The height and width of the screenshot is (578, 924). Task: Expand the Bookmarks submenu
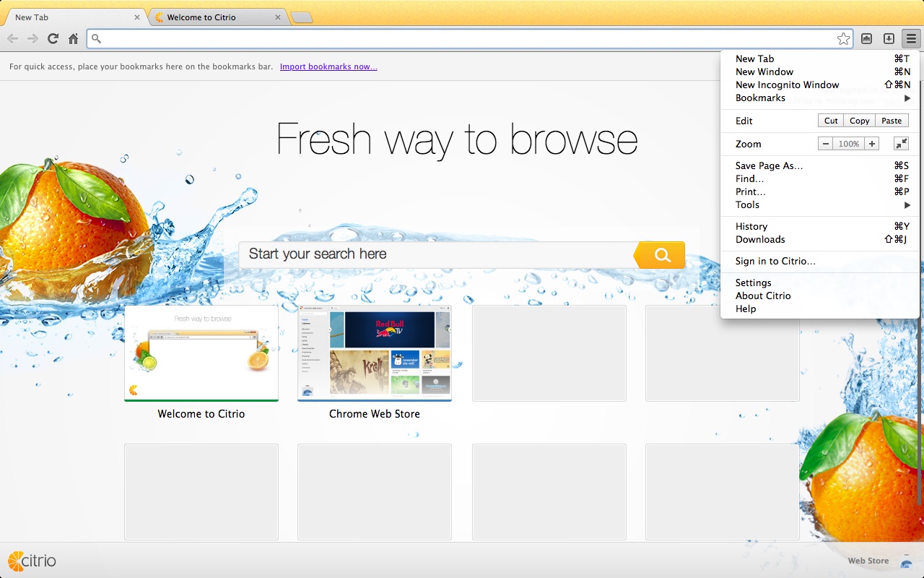[820, 98]
